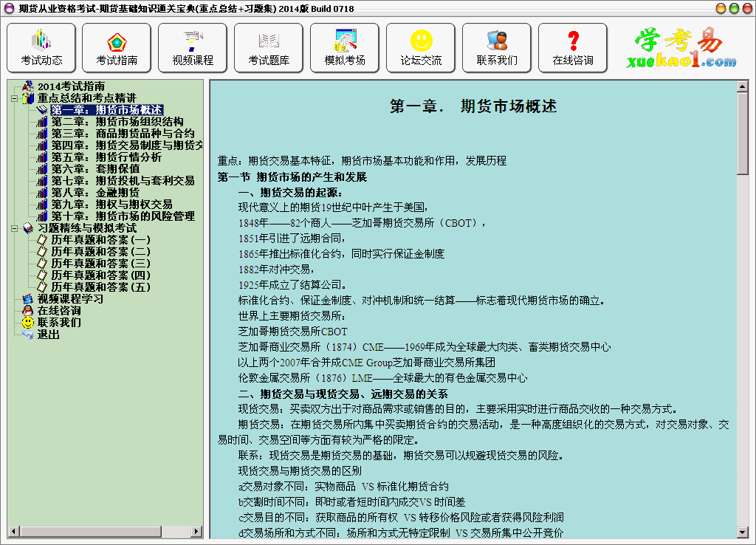This screenshot has height=545, width=756.
Task: Collapse the 重点总结和考点精讲 tree node
Action: pyautogui.click(x=15, y=98)
